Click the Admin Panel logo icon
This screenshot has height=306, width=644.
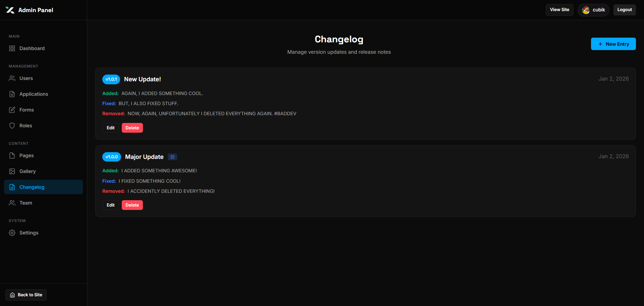pyautogui.click(x=10, y=10)
